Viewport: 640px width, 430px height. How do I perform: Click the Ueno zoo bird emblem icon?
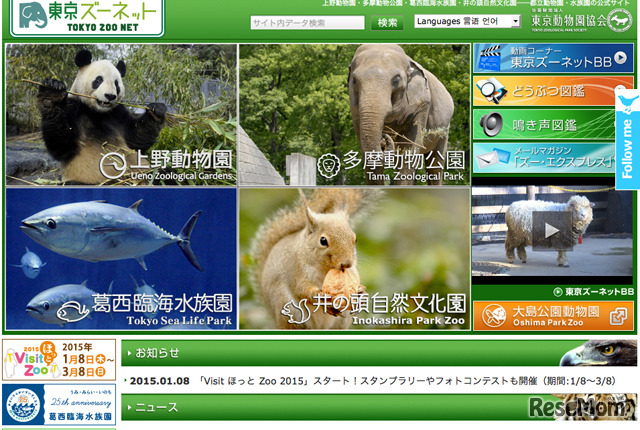(113, 166)
